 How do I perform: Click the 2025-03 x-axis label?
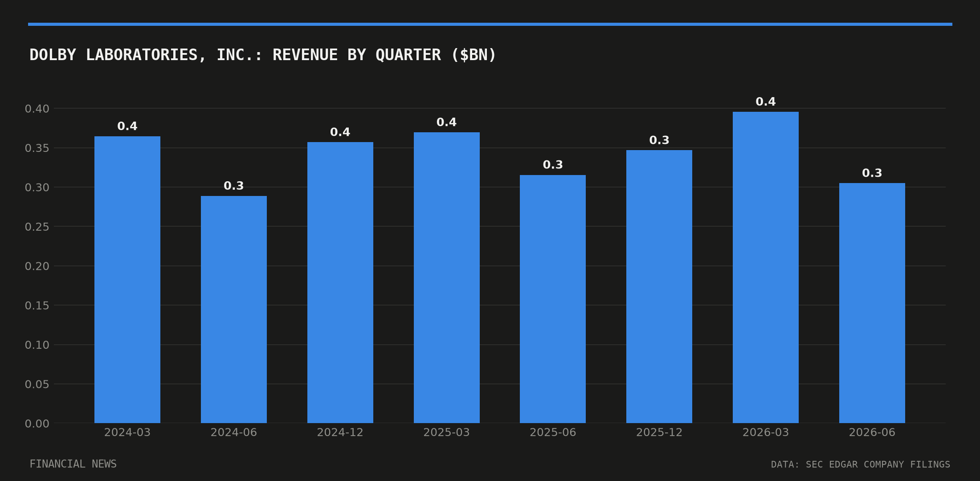click(447, 432)
